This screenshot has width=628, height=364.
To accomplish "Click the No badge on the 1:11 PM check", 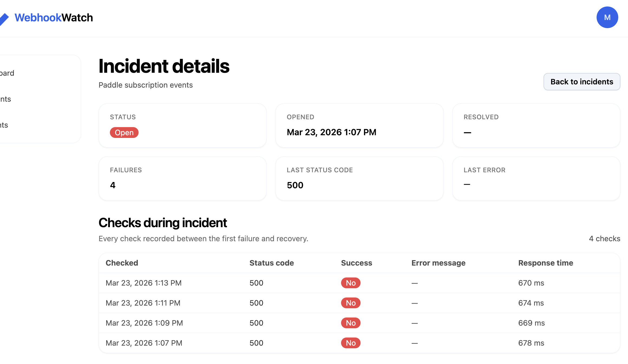I will (351, 303).
